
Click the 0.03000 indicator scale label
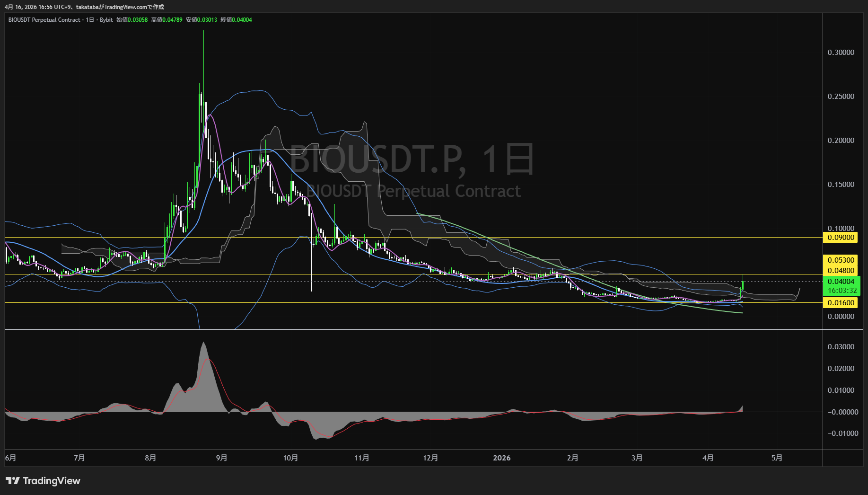point(841,347)
